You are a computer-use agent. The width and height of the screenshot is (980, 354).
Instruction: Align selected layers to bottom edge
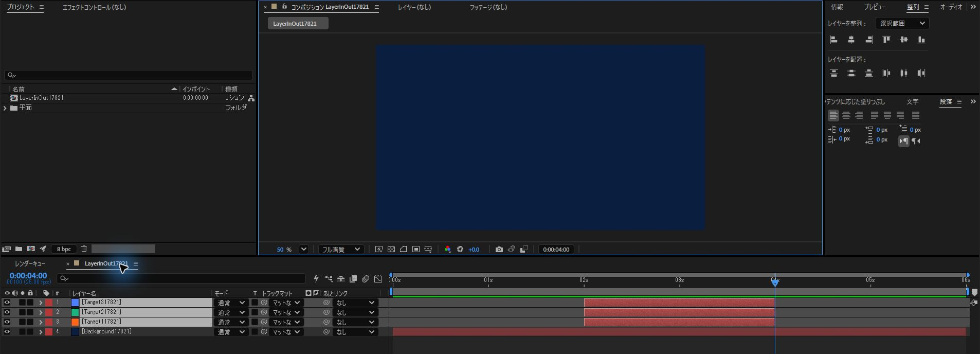click(x=921, y=40)
